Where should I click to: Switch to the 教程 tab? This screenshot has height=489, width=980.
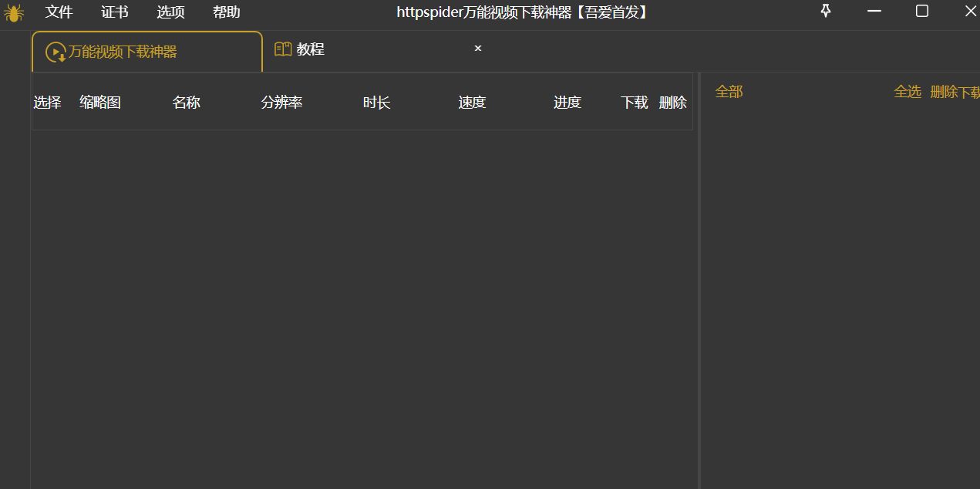click(x=309, y=48)
